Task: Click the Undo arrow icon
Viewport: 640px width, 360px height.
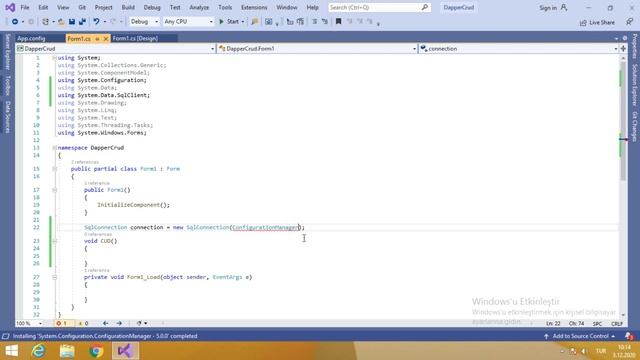Action: pos(96,22)
